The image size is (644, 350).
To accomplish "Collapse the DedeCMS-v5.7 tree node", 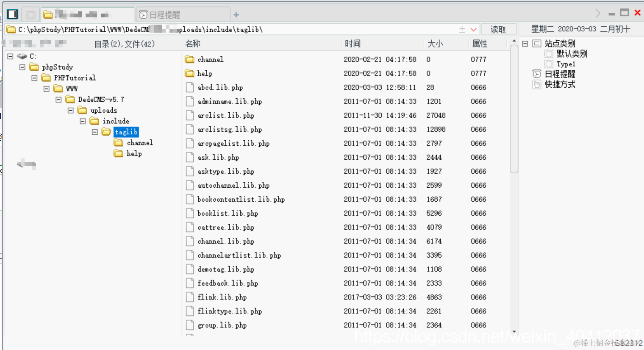I will 59,99.
